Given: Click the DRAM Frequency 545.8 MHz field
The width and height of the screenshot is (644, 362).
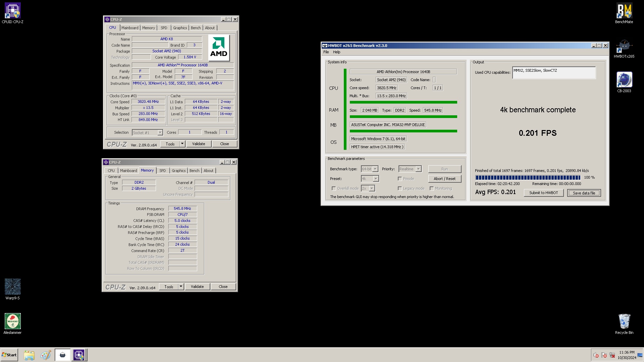Looking at the screenshot, I should click(x=182, y=208).
